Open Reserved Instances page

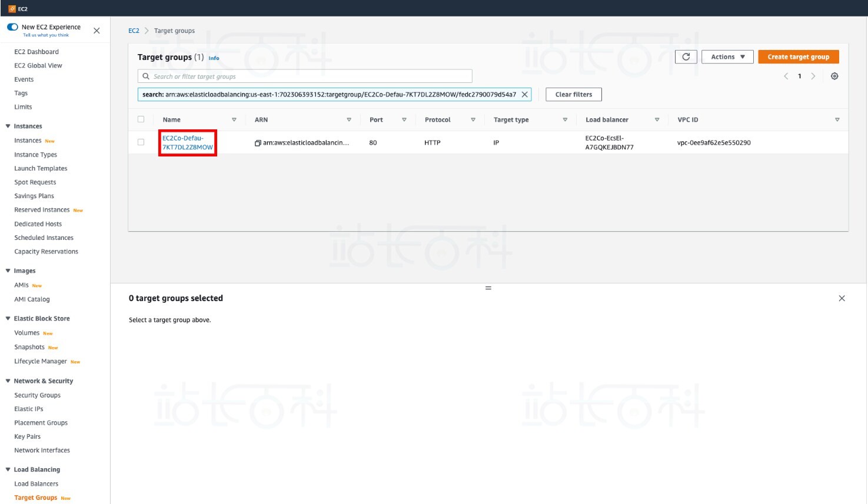[42, 210]
